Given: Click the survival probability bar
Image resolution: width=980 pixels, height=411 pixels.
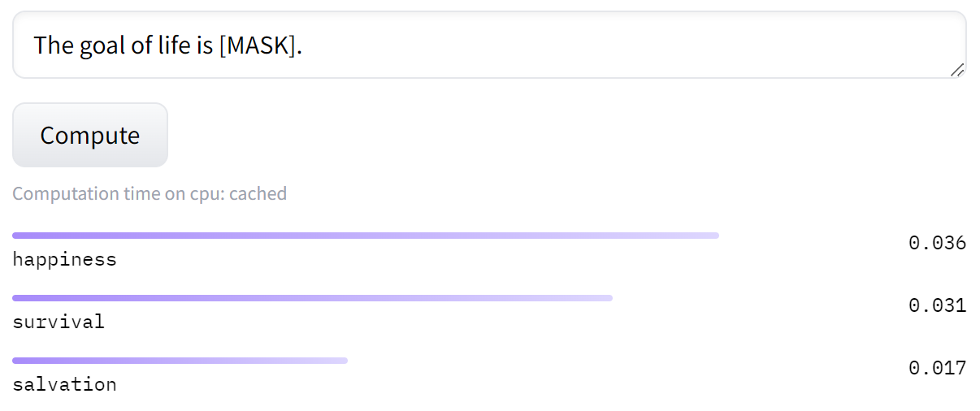Looking at the screenshot, I should click(x=312, y=298).
